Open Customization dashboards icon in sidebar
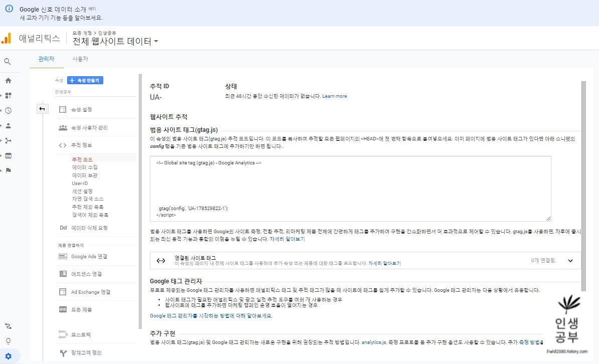Viewport: 599px width, 364px height. click(8, 95)
